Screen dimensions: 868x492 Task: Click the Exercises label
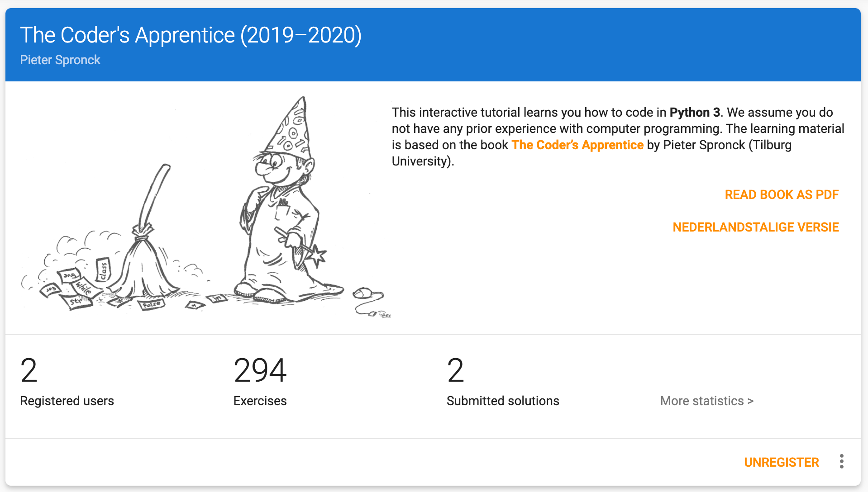pyautogui.click(x=260, y=401)
